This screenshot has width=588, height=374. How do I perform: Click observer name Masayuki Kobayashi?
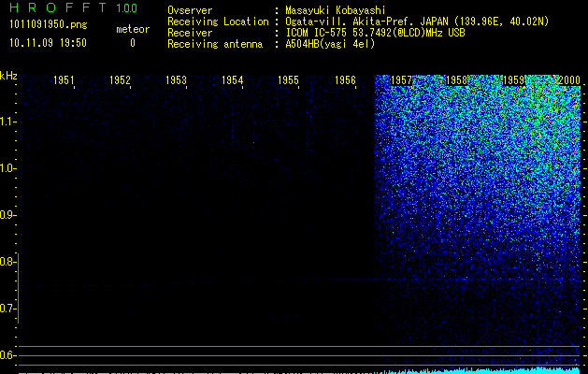tap(336, 10)
